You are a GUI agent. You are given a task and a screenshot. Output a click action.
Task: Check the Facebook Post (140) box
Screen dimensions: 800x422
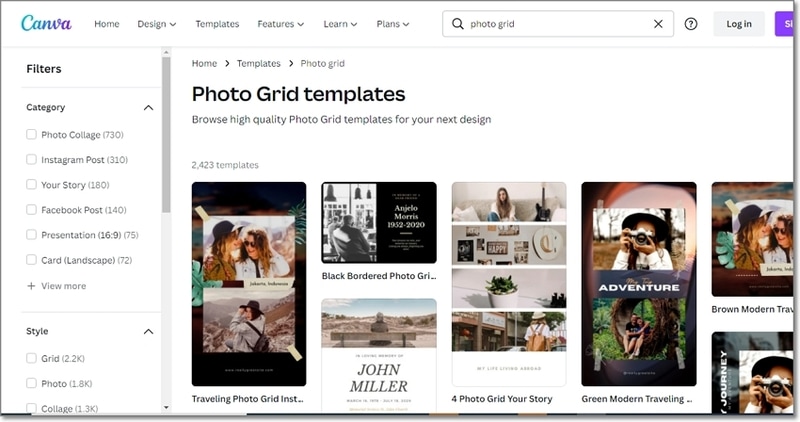[x=31, y=209]
